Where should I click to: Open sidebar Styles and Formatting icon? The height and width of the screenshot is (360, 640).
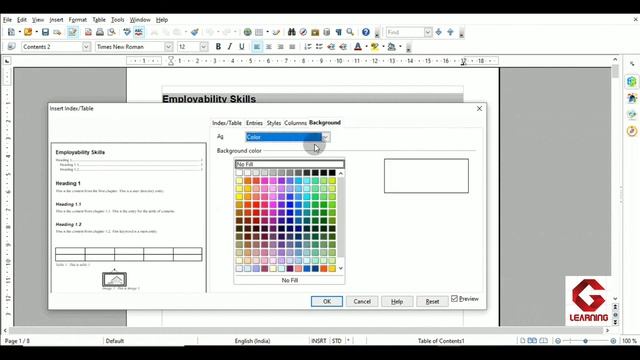tap(632, 98)
